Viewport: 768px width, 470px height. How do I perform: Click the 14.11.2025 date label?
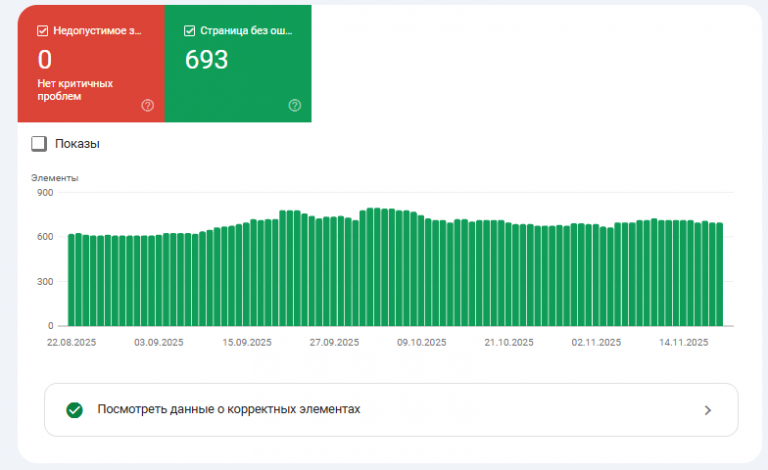(x=684, y=342)
